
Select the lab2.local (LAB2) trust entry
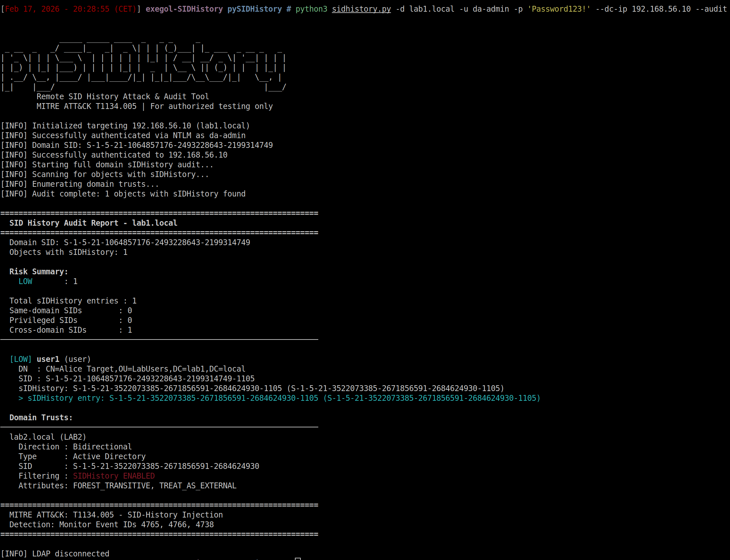click(48, 437)
